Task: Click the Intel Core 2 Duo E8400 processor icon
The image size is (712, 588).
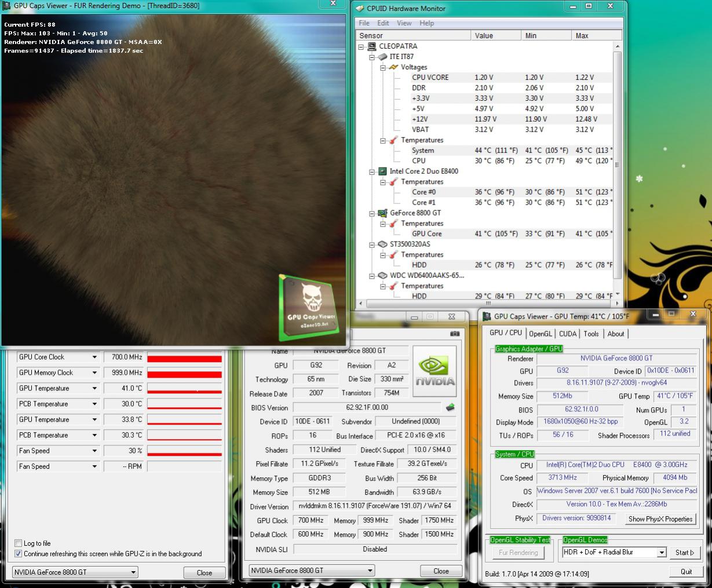Action: coord(382,171)
